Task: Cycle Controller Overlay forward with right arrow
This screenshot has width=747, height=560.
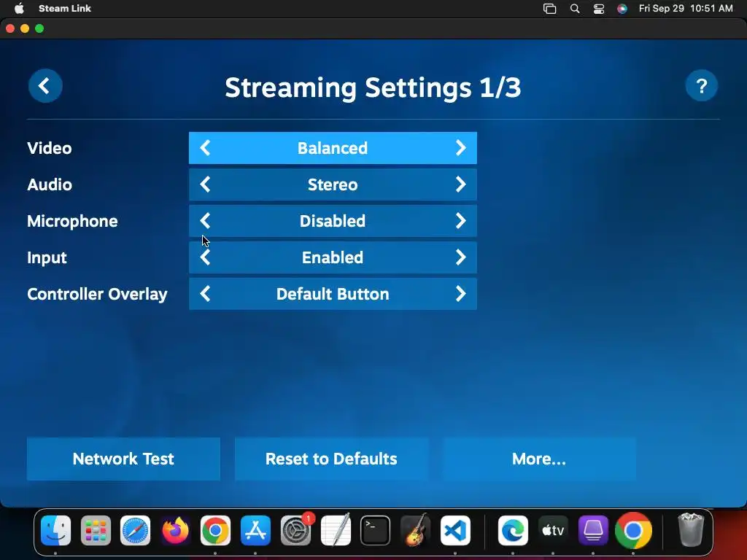Action: pyautogui.click(x=460, y=294)
